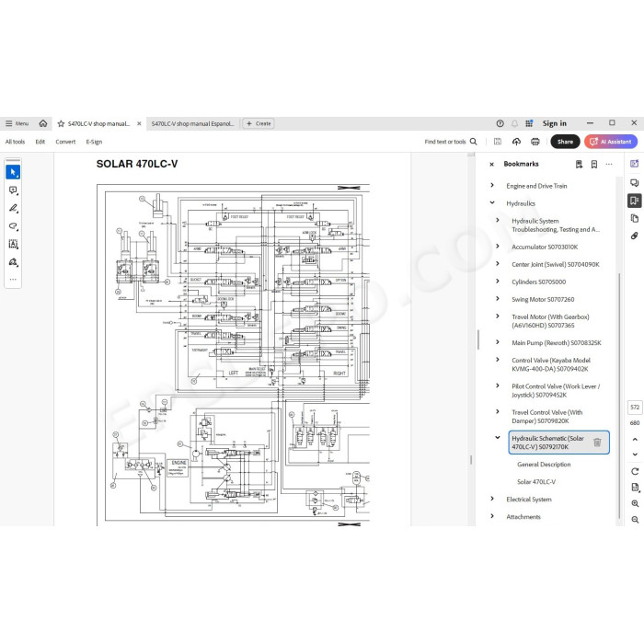Choose the add comment tool
The height and width of the screenshot is (644, 644).
(13, 190)
